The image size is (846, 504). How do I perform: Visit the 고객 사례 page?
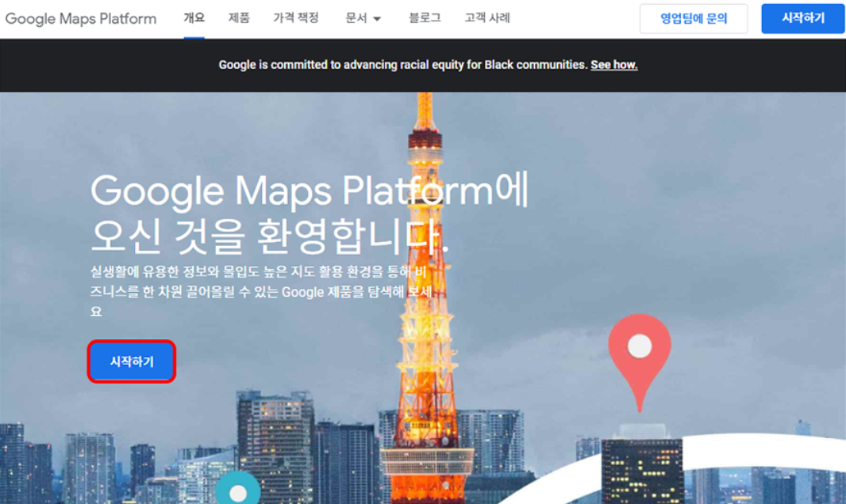click(x=487, y=18)
